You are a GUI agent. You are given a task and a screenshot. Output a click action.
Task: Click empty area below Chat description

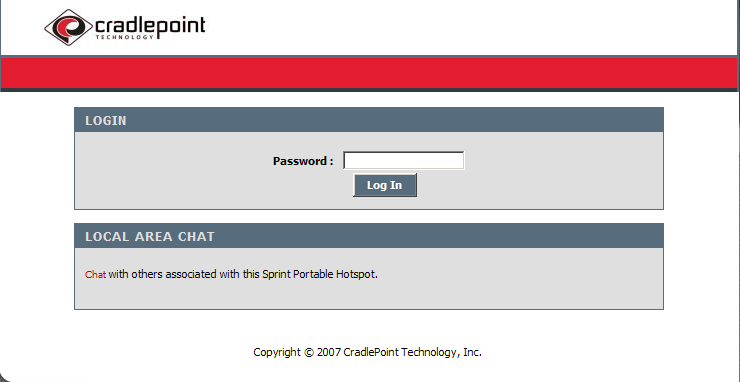point(369,295)
